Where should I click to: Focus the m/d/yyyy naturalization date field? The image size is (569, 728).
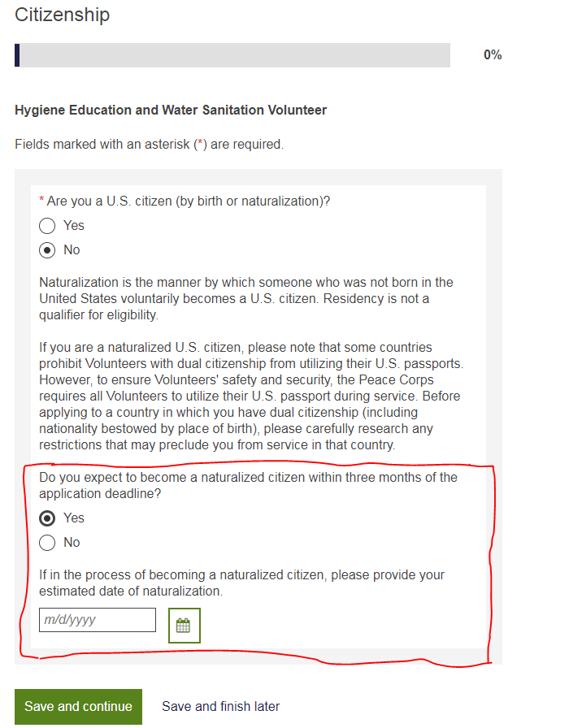98,620
